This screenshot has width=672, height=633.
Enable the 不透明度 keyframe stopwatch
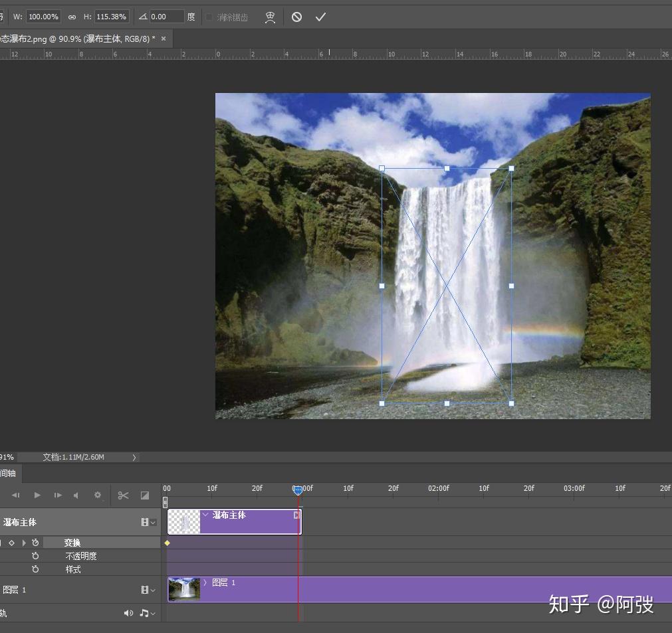(x=36, y=556)
